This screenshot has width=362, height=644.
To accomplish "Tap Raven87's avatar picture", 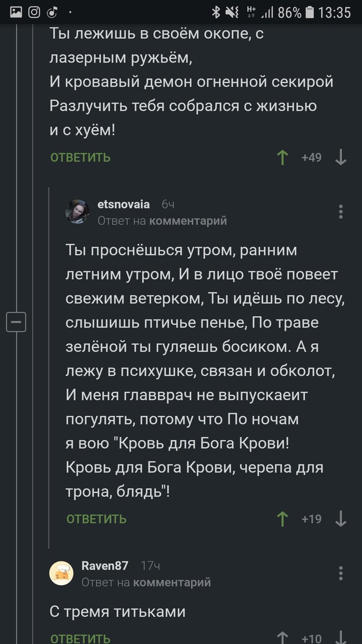I will tap(62, 573).
